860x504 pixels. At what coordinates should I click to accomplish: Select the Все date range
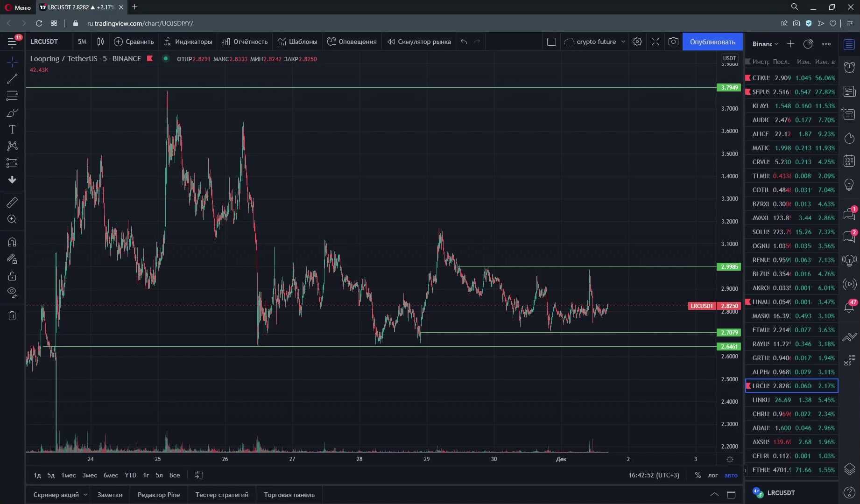pyautogui.click(x=175, y=475)
